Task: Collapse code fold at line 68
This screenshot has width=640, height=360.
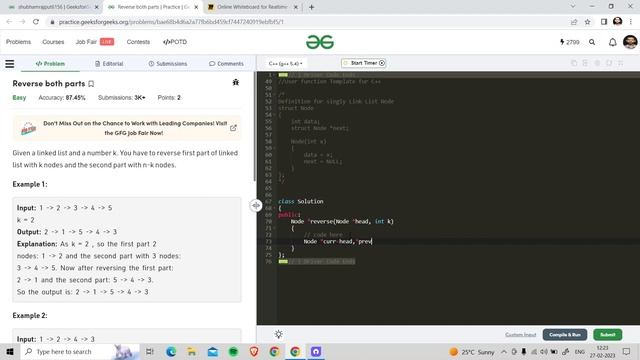Action: [x=274, y=208]
